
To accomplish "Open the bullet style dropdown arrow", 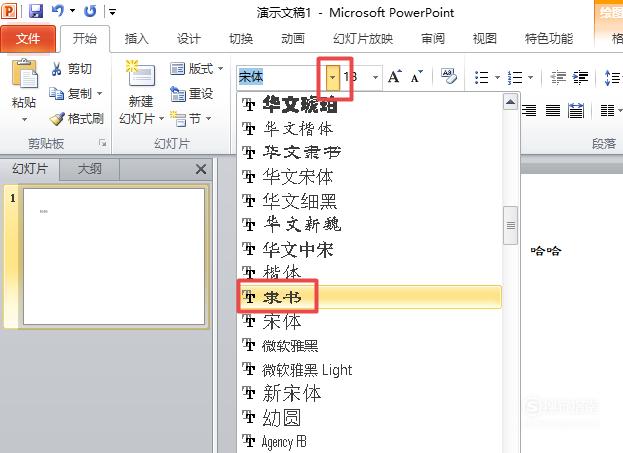I will click(497, 77).
